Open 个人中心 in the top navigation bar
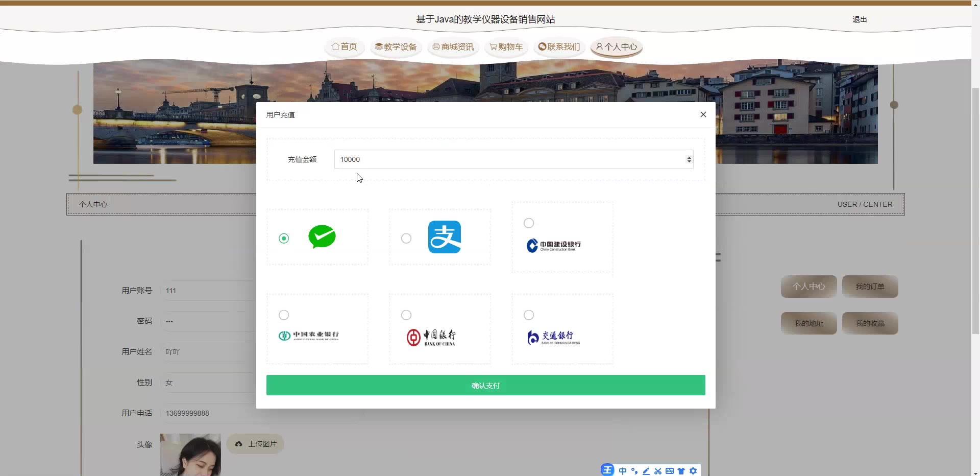 [617, 46]
